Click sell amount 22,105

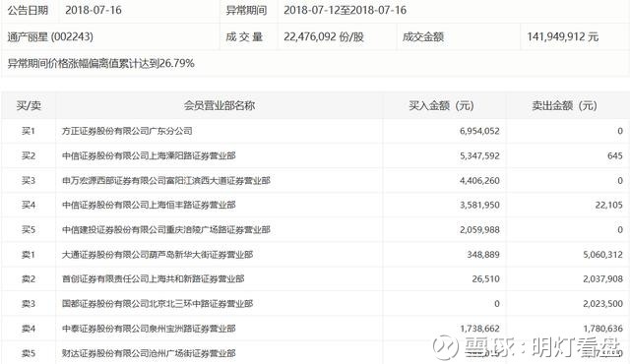click(x=609, y=205)
